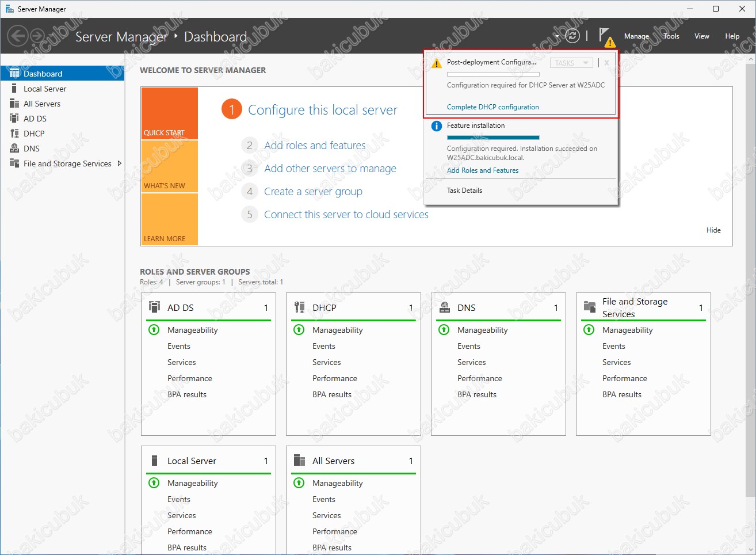Image resolution: width=756 pixels, height=555 pixels.
Task: Hide the welcome tile
Action: coord(713,230)
